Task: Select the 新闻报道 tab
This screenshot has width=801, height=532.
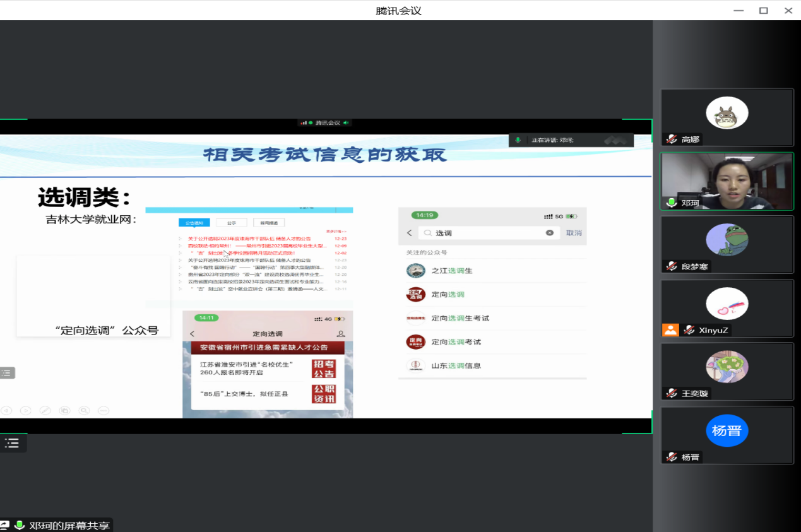Action: (x=269, y=223)
